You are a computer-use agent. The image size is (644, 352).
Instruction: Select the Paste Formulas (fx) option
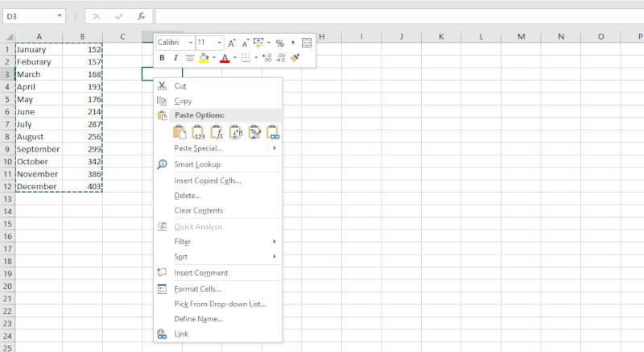tap(217, 132)
